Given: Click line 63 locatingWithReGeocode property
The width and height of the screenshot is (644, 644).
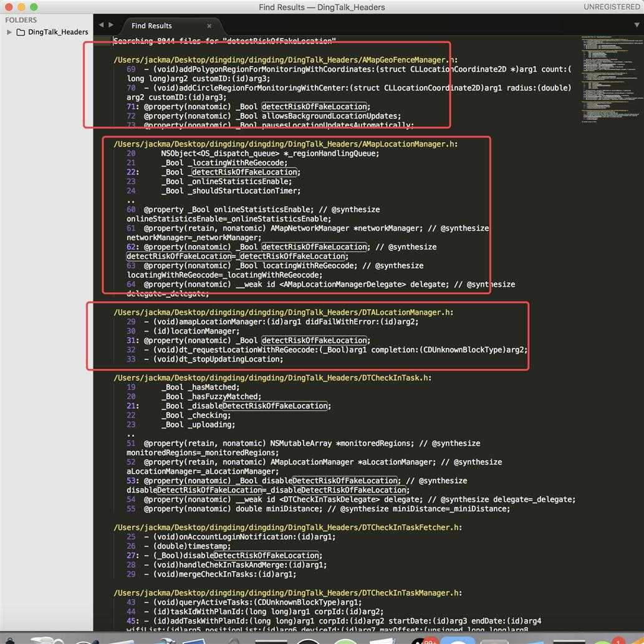Looking at the screenshot, I should tap(275, 270).
